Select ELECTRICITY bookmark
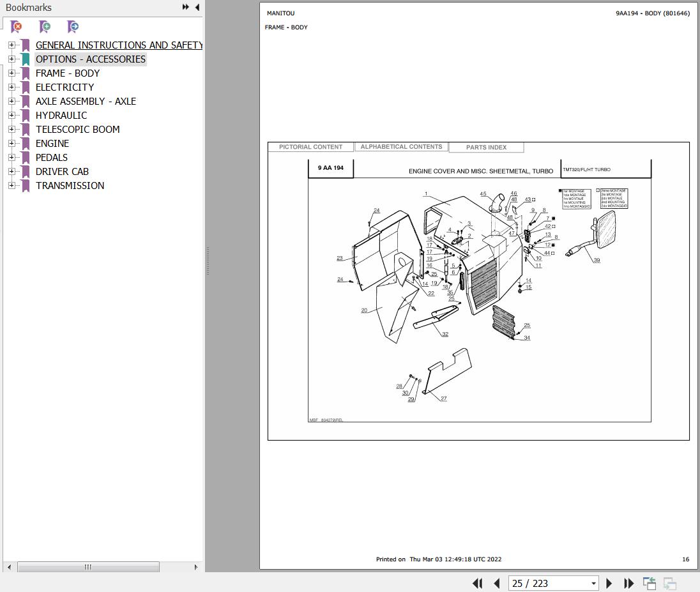This screenshot has width=700, height=592. (x=65, y=87)
